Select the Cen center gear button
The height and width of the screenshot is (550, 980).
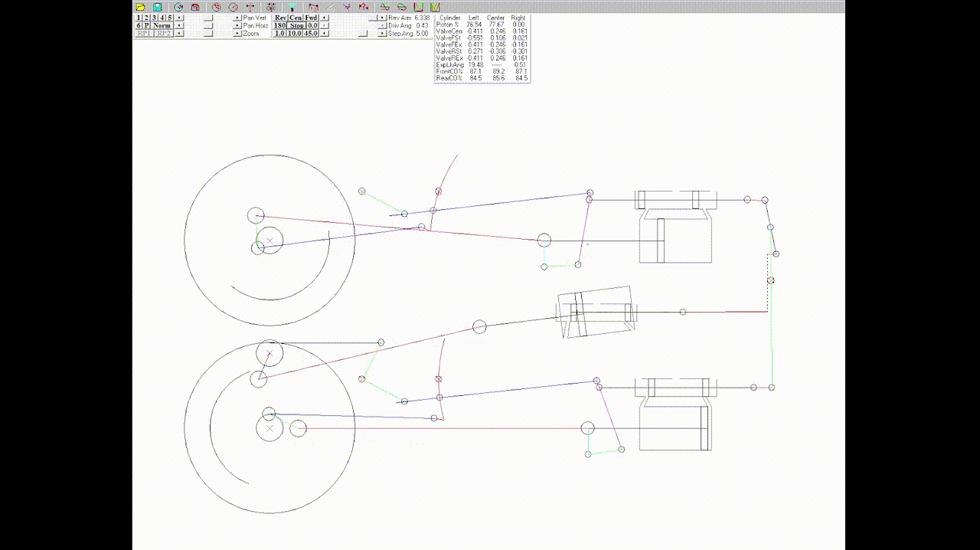click(x=296, y=18)
